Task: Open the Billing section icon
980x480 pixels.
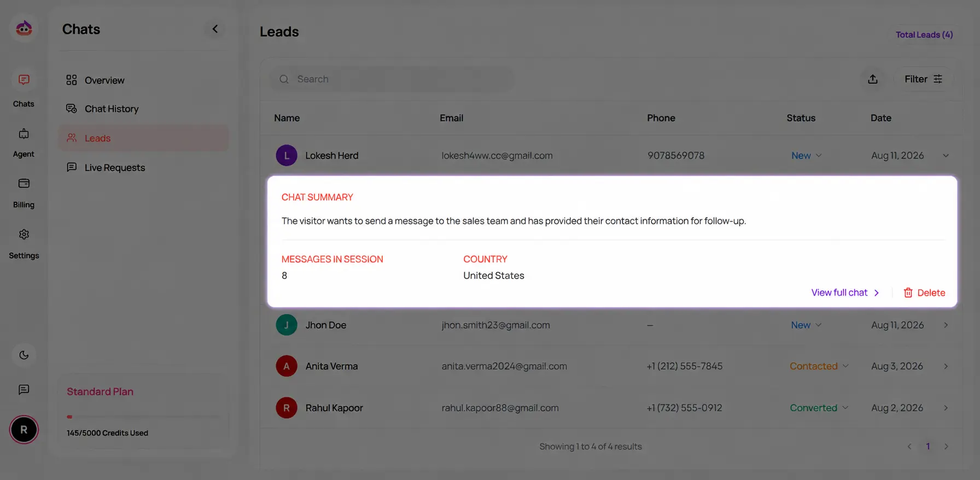Action: click(x=24, y=184)
